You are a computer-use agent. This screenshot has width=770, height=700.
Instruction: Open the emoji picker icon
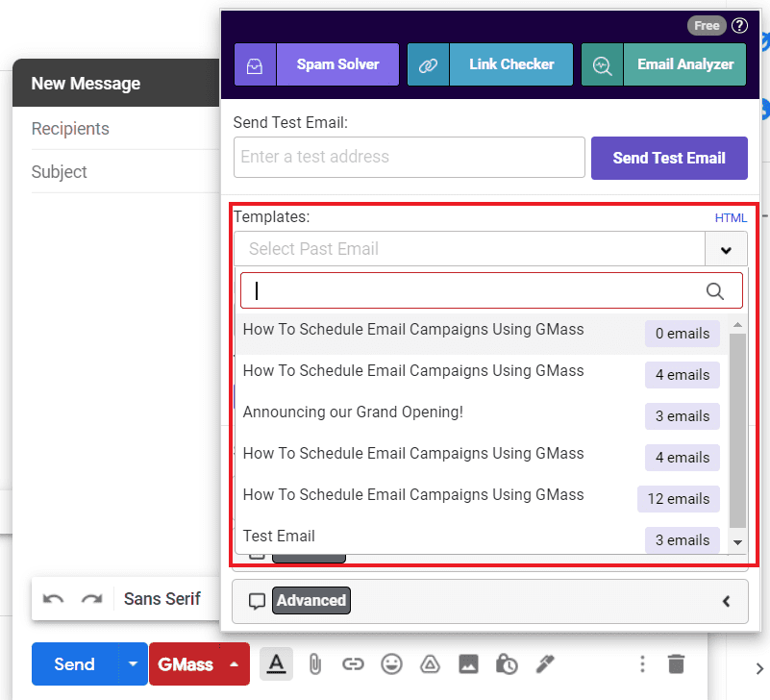[391, 663]
